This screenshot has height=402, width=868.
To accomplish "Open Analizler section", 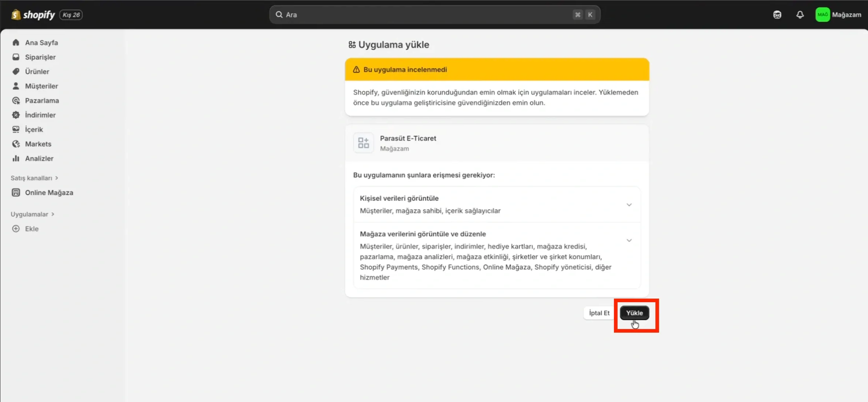I will click(x=39, y=158).
